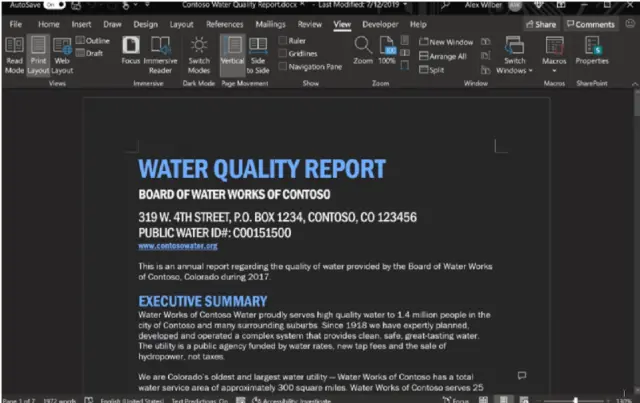Select Side to Side page movement
Image resolution: width=640 pixels, height=403 pixels.
pyautogui.click(x=258, y=54)
